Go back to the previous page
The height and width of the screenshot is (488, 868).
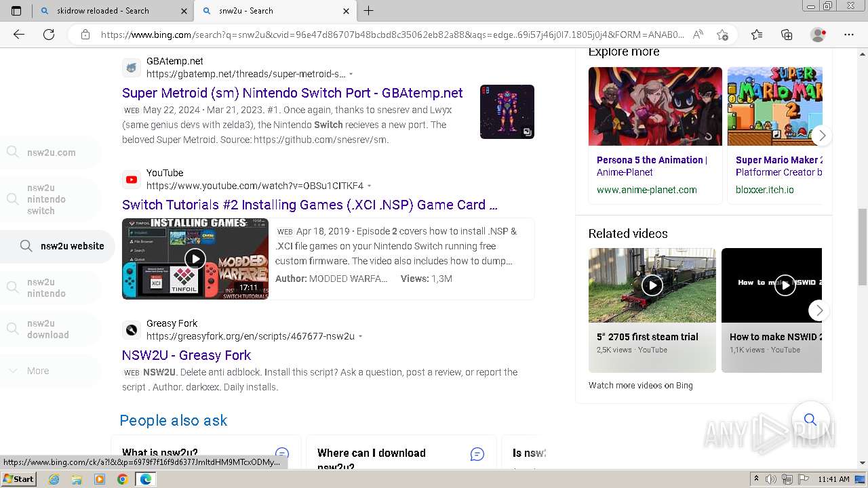19,35
